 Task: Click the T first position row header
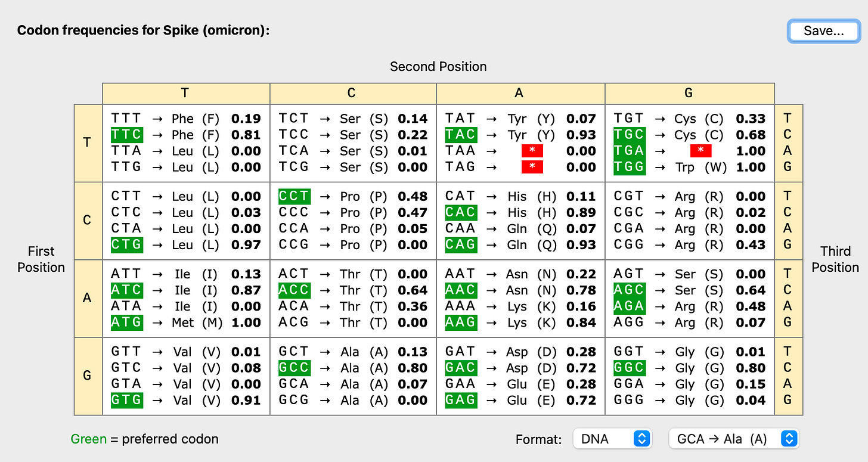pos(88,143)
